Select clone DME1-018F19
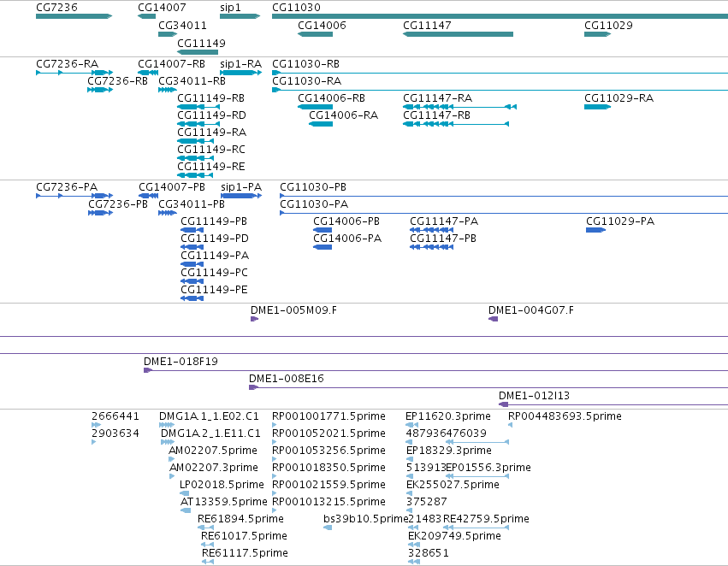The image size is (728, 566). tap(435, 370)
